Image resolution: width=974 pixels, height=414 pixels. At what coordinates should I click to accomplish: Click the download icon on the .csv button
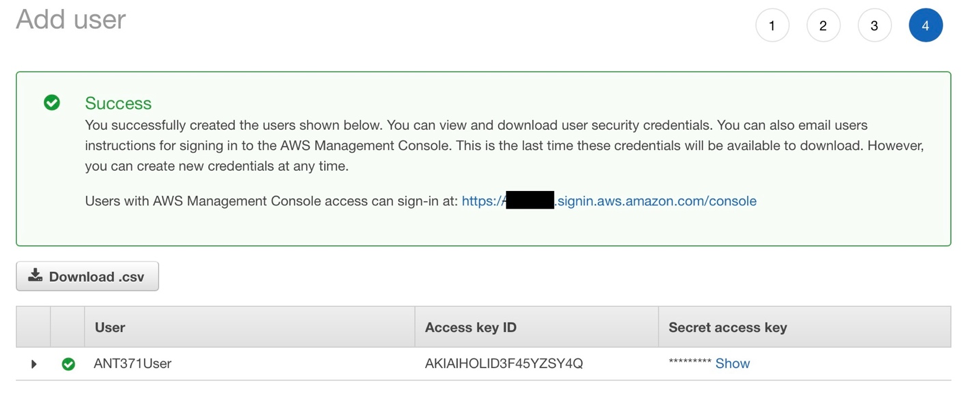pyautogui.click(x=35, y=275)
